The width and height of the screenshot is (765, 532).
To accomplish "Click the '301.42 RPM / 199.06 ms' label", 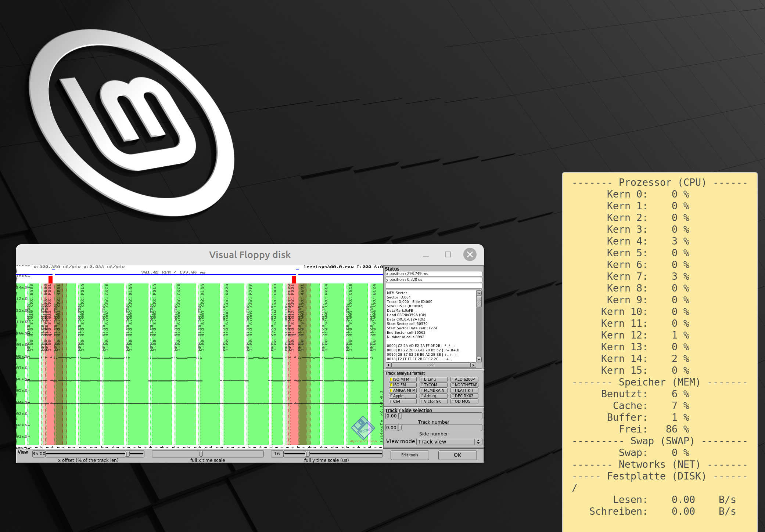I will coord(173,272).
